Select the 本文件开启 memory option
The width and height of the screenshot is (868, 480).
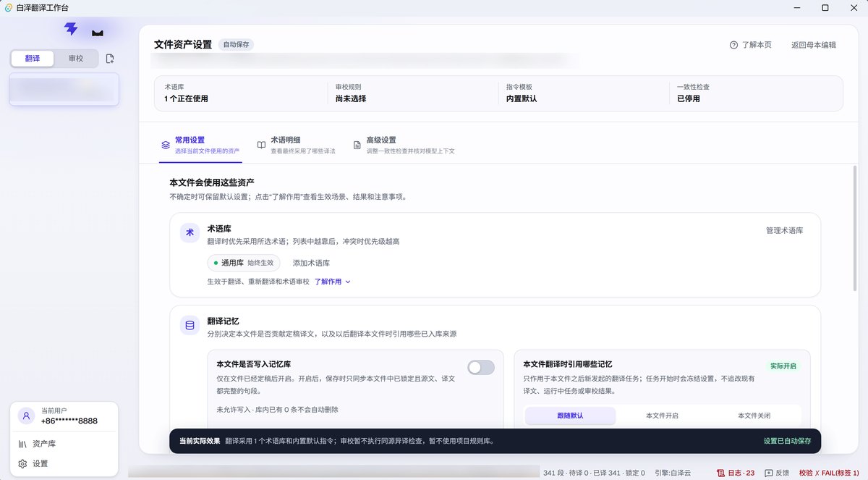click(662, 416)
